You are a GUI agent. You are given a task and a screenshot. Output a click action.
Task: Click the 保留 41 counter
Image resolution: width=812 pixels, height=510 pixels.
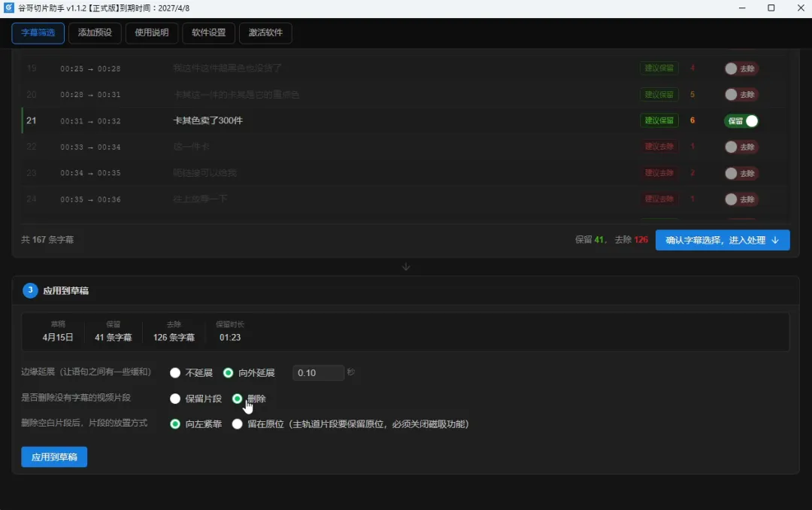(x=590, y=239)
